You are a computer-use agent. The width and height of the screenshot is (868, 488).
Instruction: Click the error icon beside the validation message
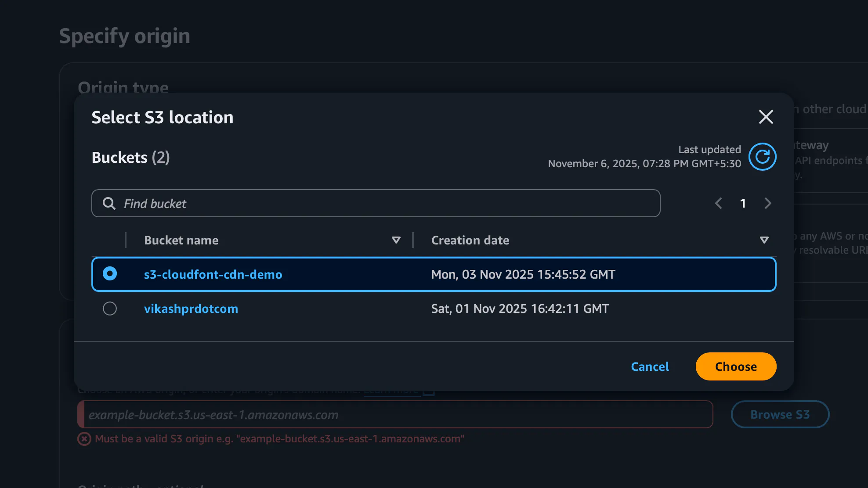[83, 438]
